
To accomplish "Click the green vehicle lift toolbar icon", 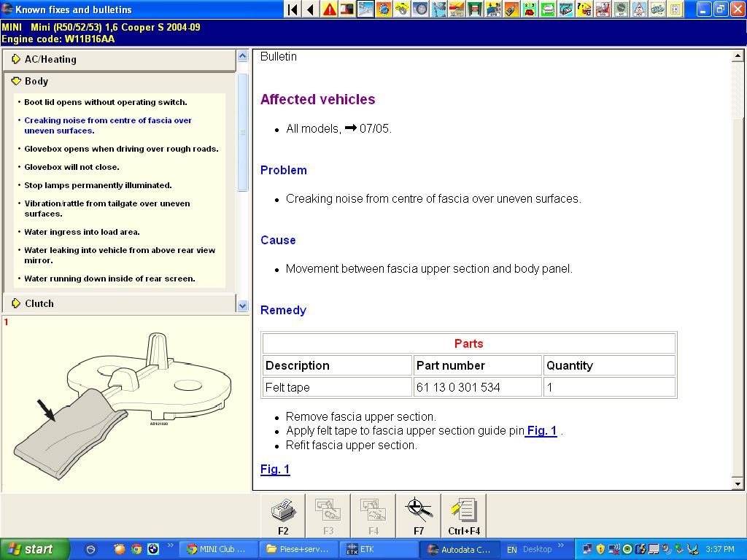I will (x=475, y=9).
